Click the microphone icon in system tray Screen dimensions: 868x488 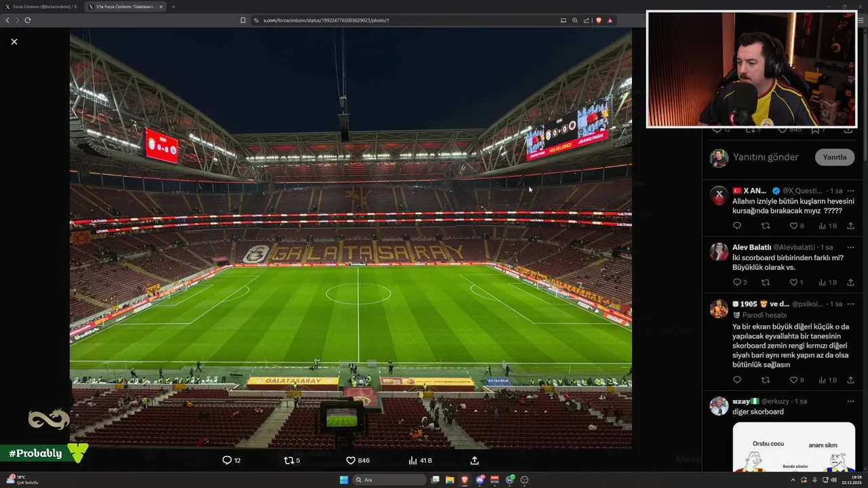click(x=814, y=480)
